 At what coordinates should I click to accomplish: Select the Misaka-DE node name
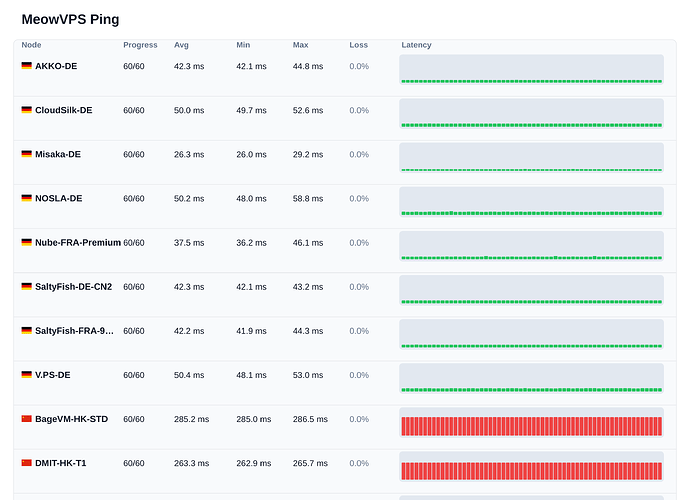(58, 154)
